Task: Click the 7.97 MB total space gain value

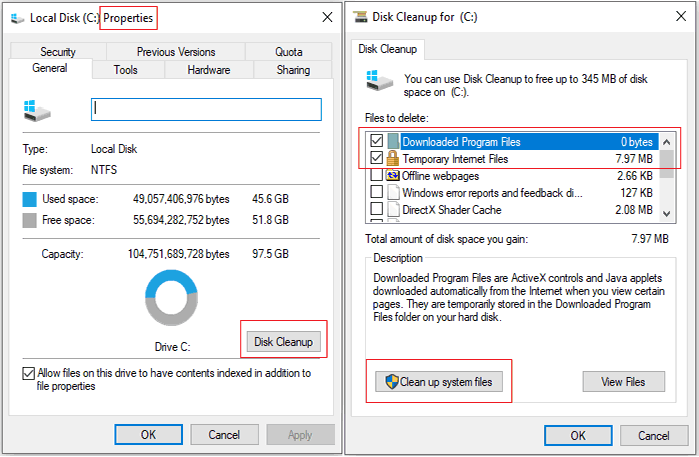Action: (650, 239)
